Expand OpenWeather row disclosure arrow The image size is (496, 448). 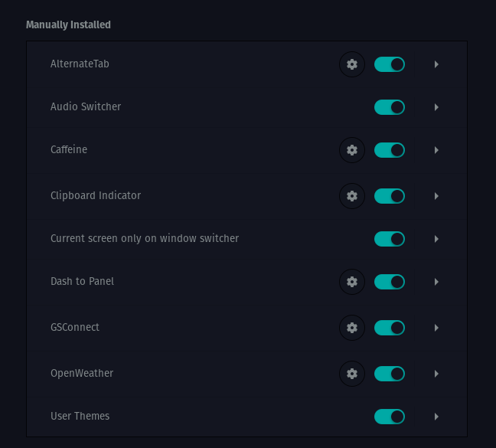[x=436, y=374]
